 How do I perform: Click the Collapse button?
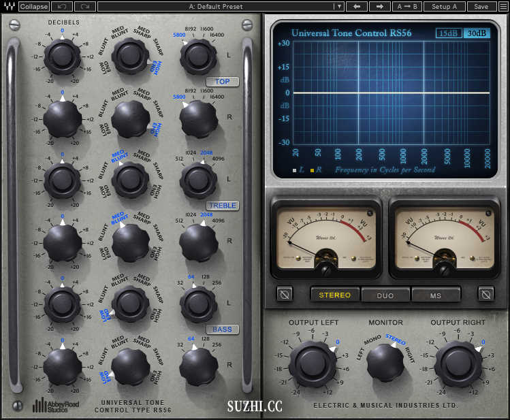(x=34, y=6)
